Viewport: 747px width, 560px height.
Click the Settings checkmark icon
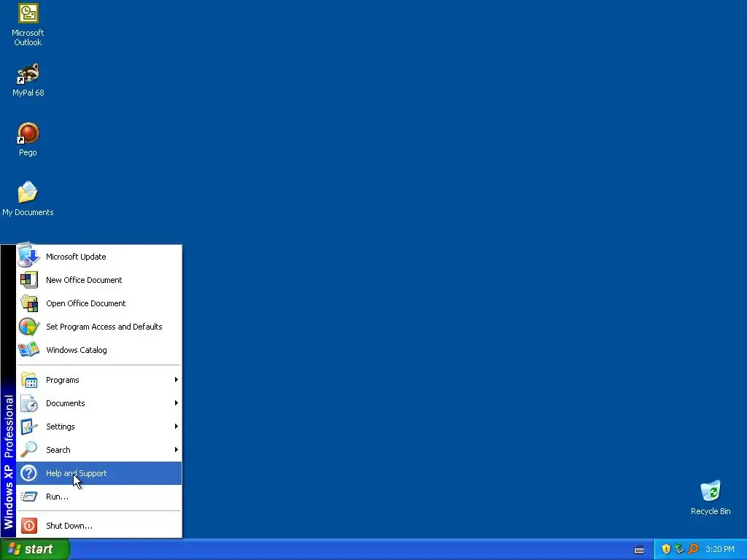click(28, 426)
